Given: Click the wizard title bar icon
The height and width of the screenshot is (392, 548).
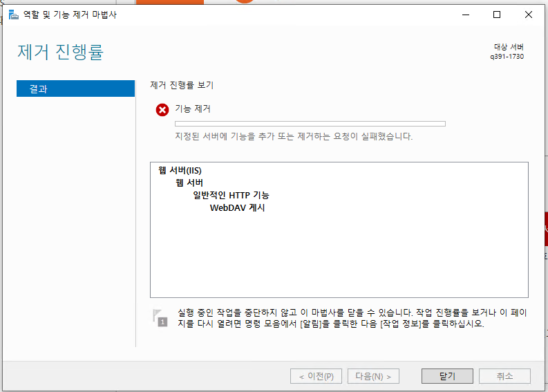Looking at the screenshot, I should tap(13, 15).
